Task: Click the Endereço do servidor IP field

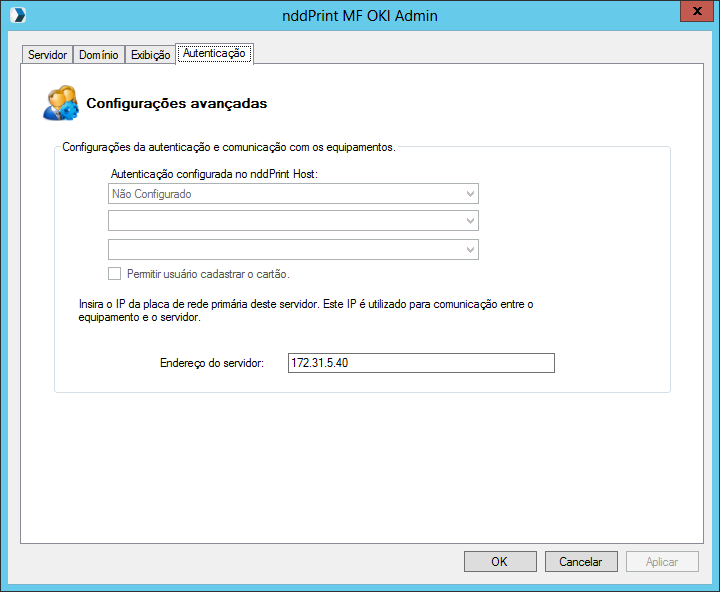Action: [420, 363]
